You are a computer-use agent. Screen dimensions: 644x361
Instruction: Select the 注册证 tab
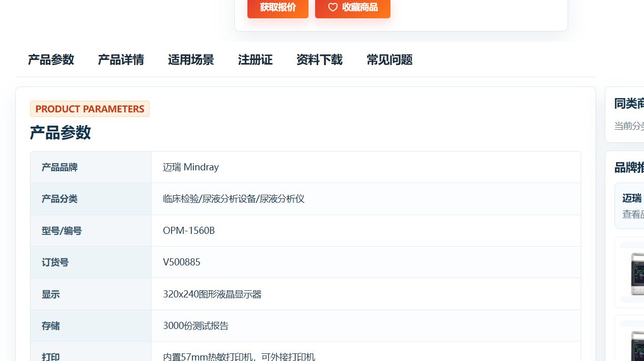point(255,59)
